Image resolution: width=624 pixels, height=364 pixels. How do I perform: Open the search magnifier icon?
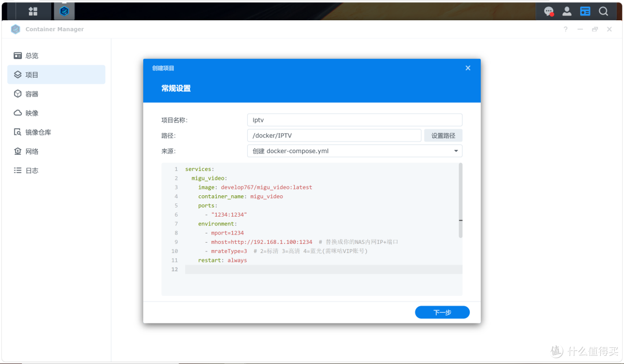click(x=603, y=11)
